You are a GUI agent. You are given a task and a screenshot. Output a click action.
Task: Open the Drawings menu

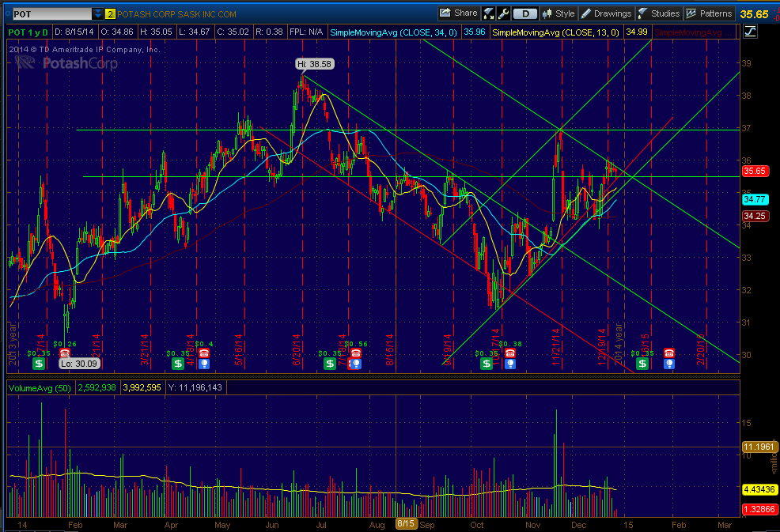[607, 14]
